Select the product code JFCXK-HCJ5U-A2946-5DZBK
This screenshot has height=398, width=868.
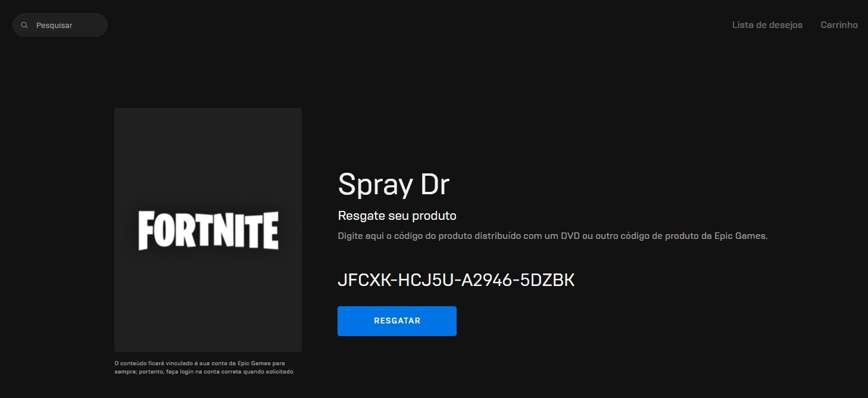pyautogui.click(x=456, y=279)
